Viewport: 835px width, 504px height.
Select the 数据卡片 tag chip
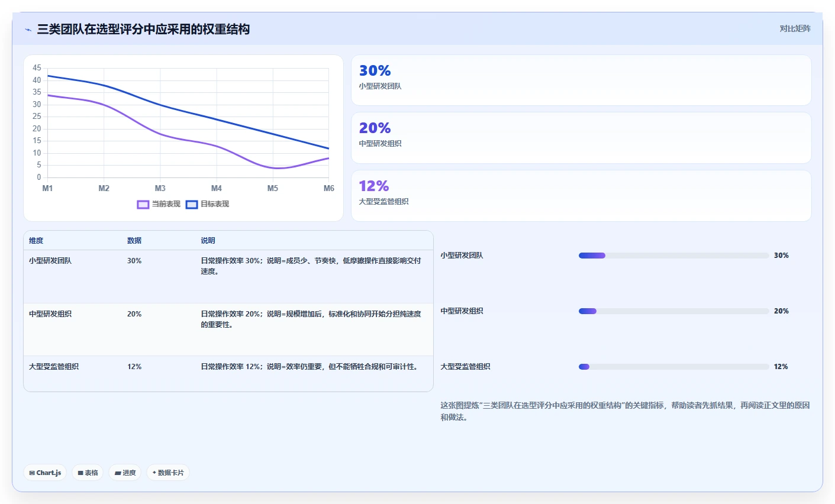point(168,473)
